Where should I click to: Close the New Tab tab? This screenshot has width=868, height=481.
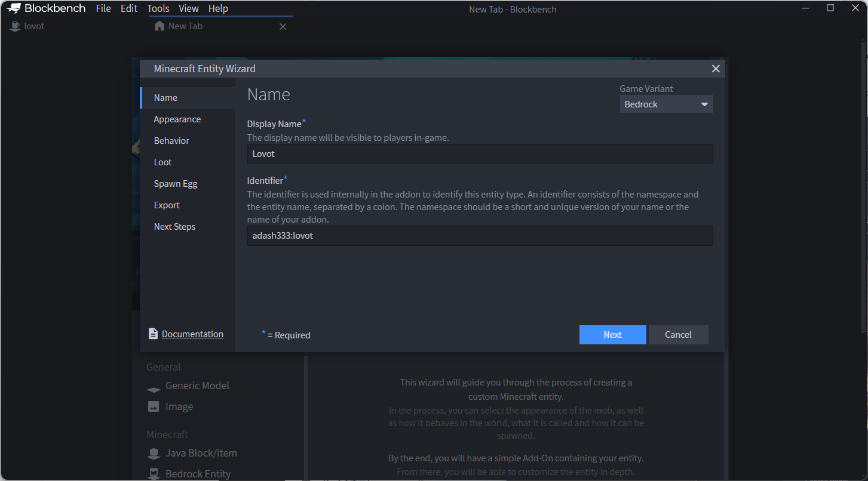point(283,27)
